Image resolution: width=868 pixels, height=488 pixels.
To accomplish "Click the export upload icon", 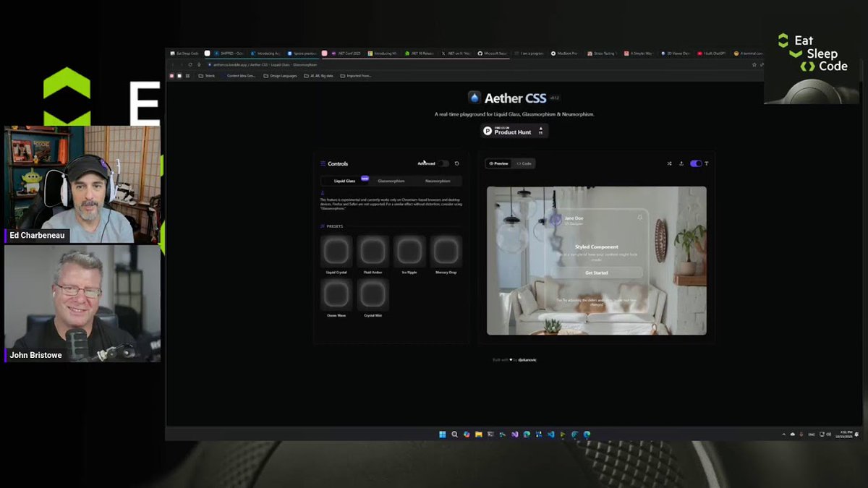I will click(x=681, y=163).
